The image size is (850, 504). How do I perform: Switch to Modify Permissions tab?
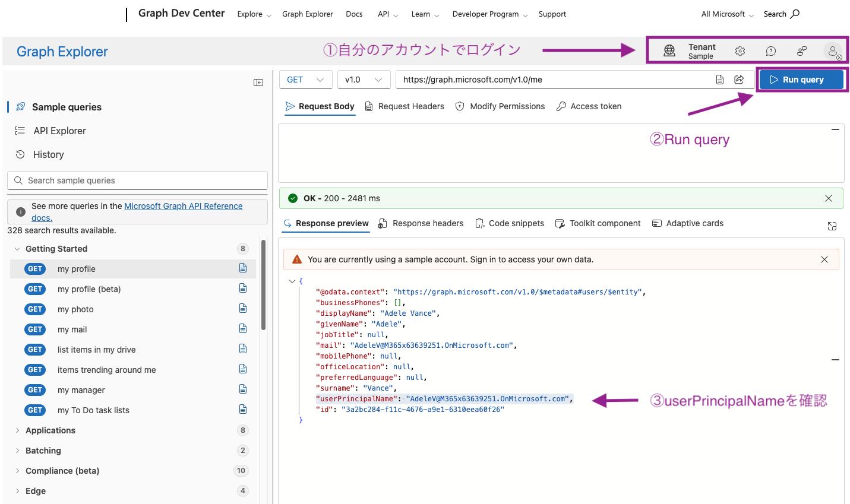pos(500,106)
